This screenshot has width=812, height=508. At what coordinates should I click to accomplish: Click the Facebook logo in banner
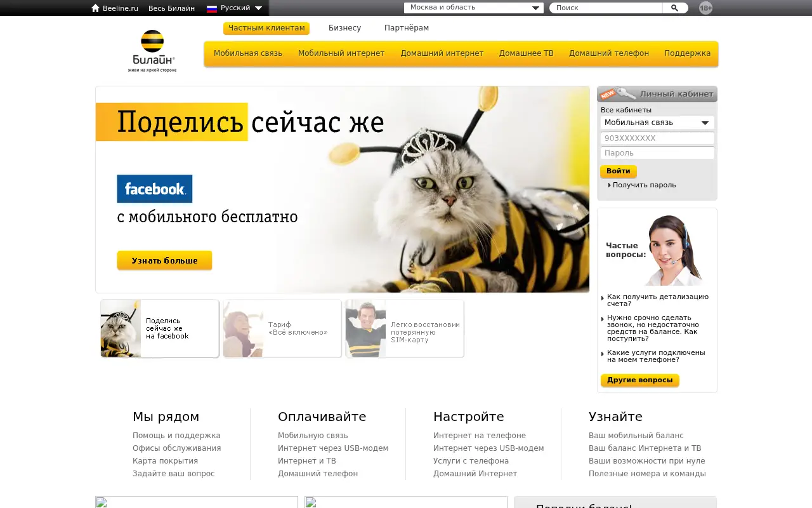point(155,189)
